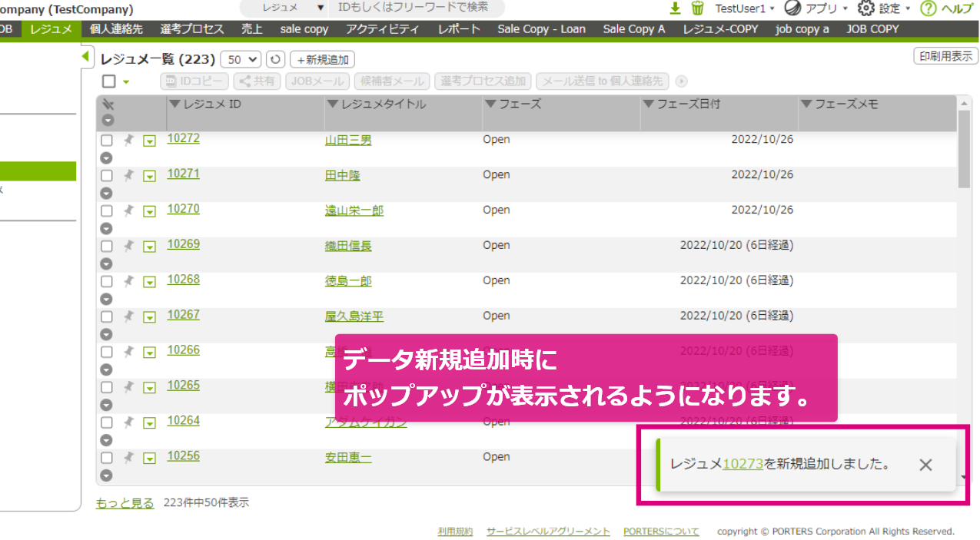Check the box for resume 10269

pos(107,247)
